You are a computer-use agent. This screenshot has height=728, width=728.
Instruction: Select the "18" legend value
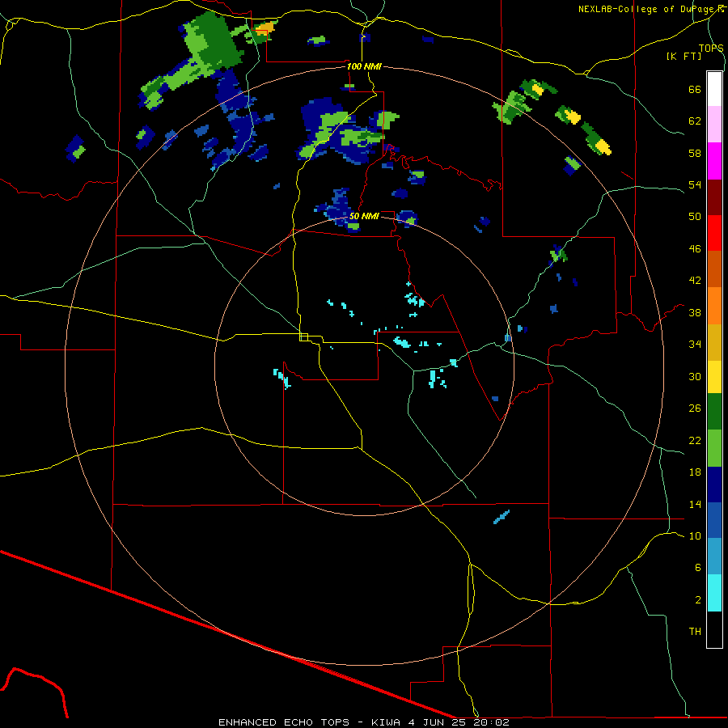click(695, 472)
